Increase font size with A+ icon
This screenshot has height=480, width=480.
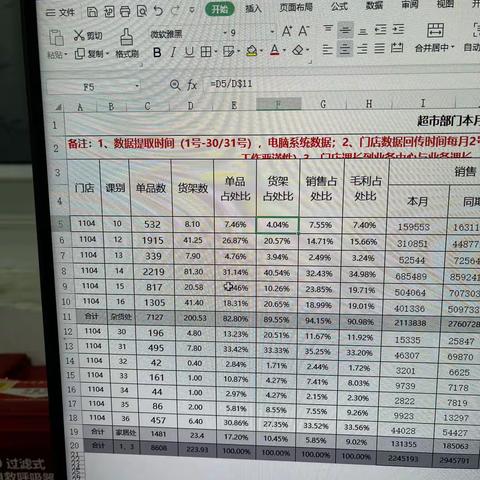pyautogui.click(x=287, y=31)
